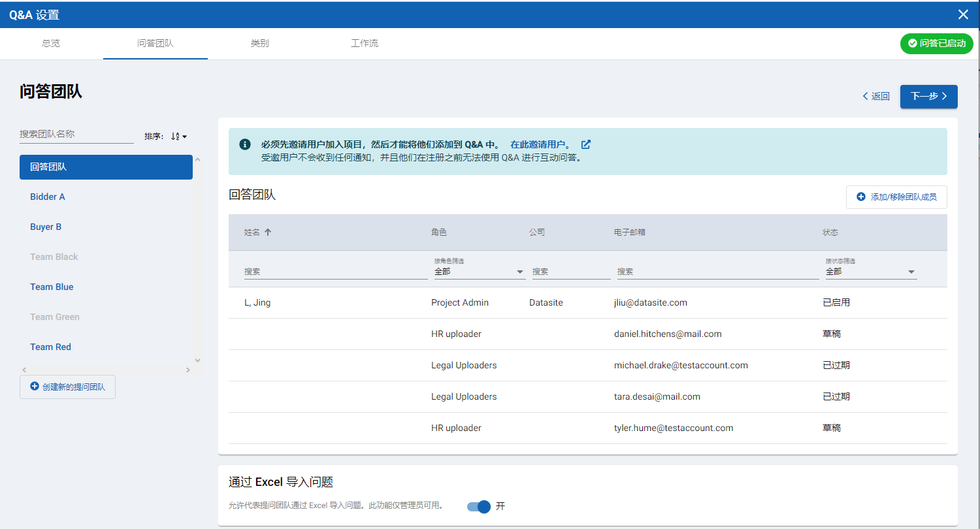Viewport: 980px width, 529px height.
Task: Click the sort order icon next to 排序
Action: (178, 136)
